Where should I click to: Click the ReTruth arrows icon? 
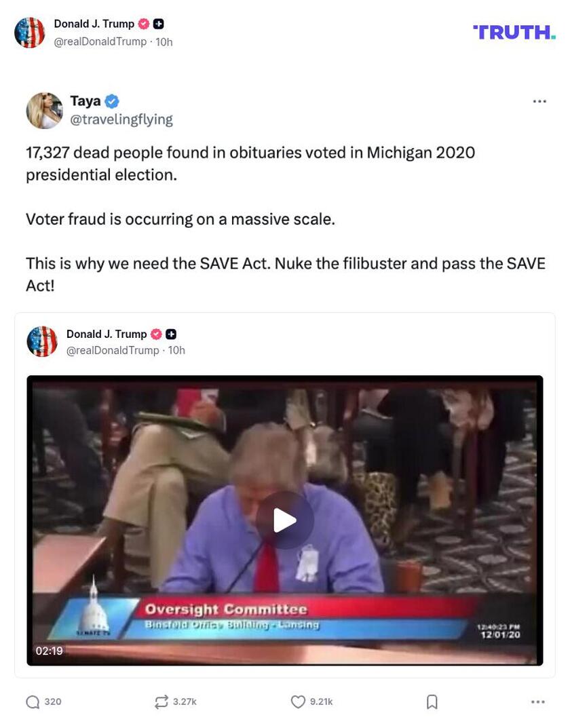pyautogui.click(x=161, y=702)
